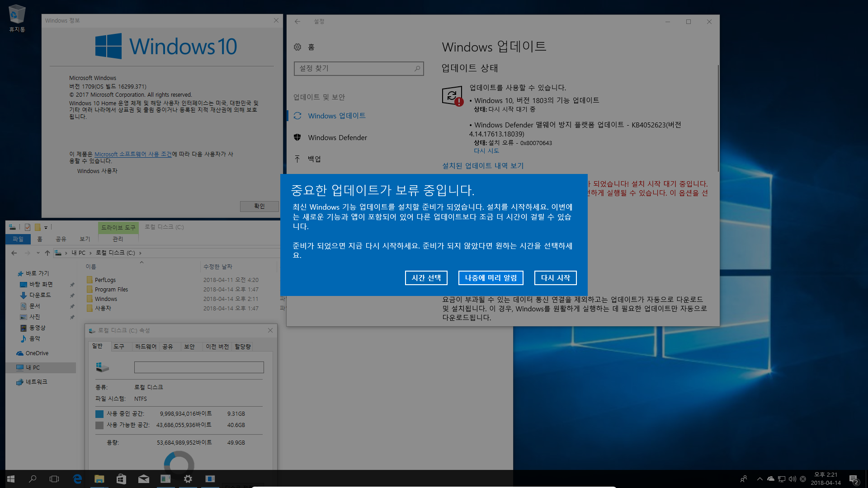Click the taskbar search magnifier icon
Image resolution: width=868 pixels, height=488 pixels.
tap(33, 479)
